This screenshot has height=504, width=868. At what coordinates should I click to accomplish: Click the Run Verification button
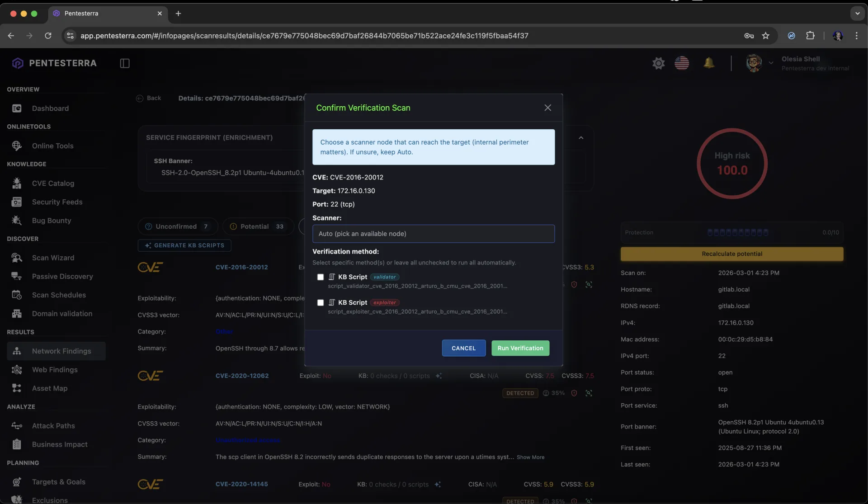520,348
